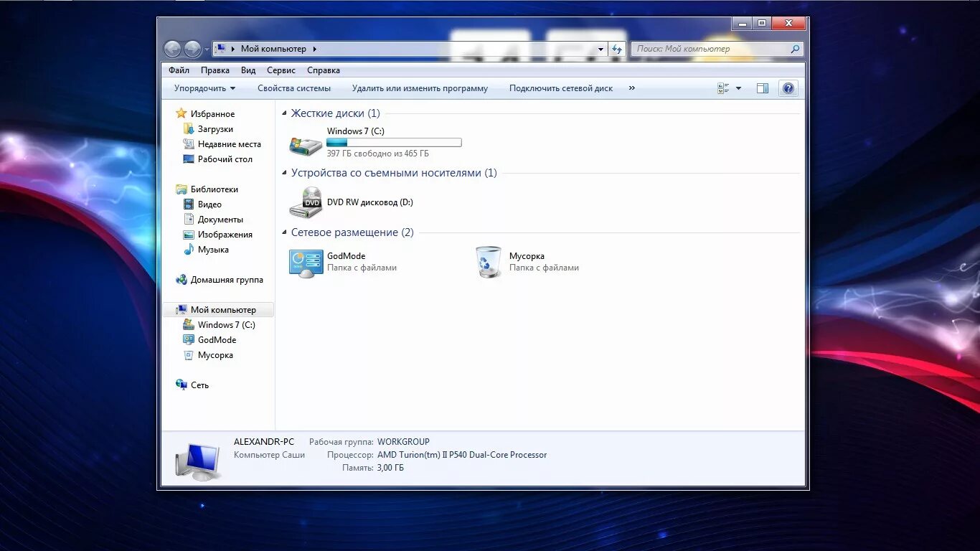Select the Видео library icon
This screenshot has height=551, width=980.
click(x=189, y=204)
